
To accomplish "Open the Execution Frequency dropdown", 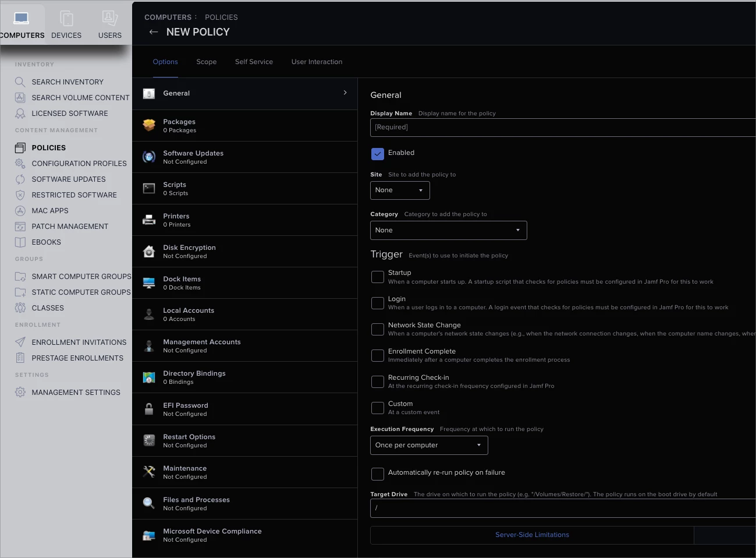I will point(429,445).
